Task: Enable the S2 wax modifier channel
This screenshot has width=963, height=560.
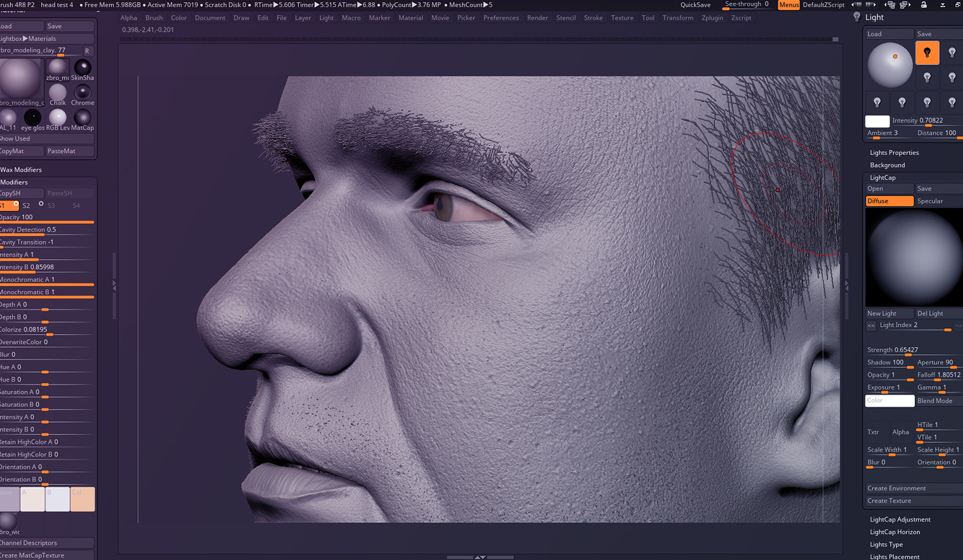Action: 27,205
